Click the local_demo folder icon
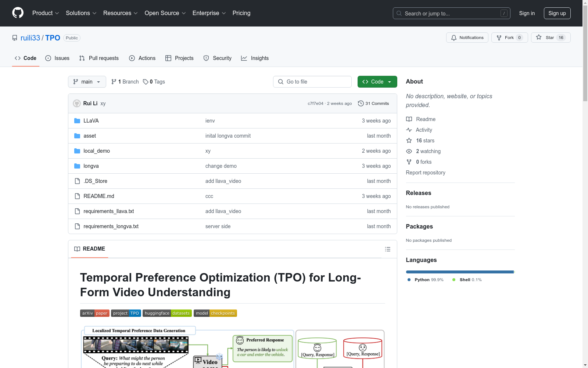Viewport: 588px width, 368px height. coord(77,151)
